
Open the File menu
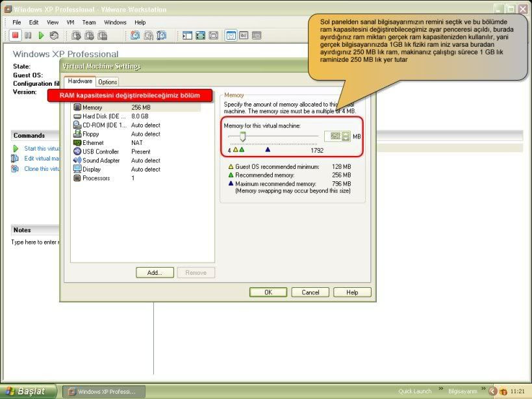(17, 22)
